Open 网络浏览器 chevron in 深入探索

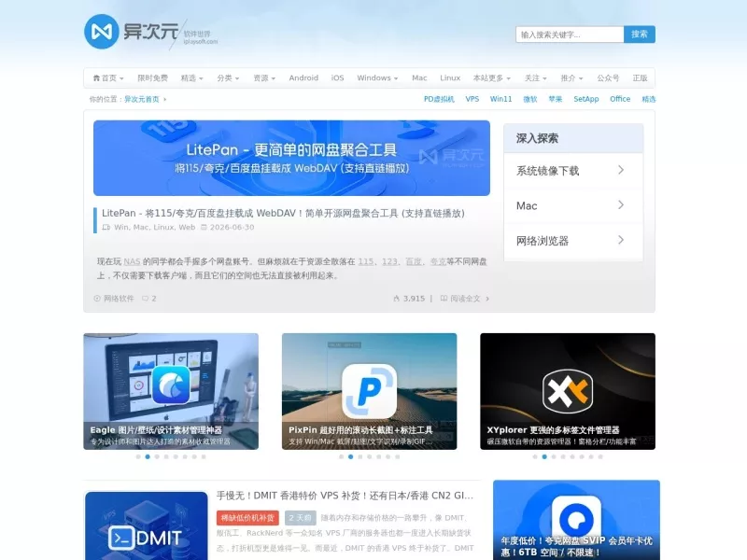621,240
